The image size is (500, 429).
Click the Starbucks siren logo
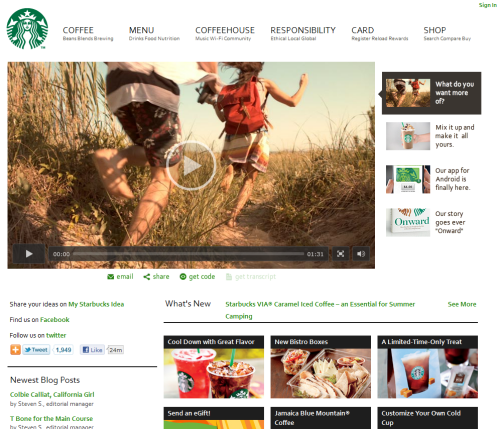point(27,29)
